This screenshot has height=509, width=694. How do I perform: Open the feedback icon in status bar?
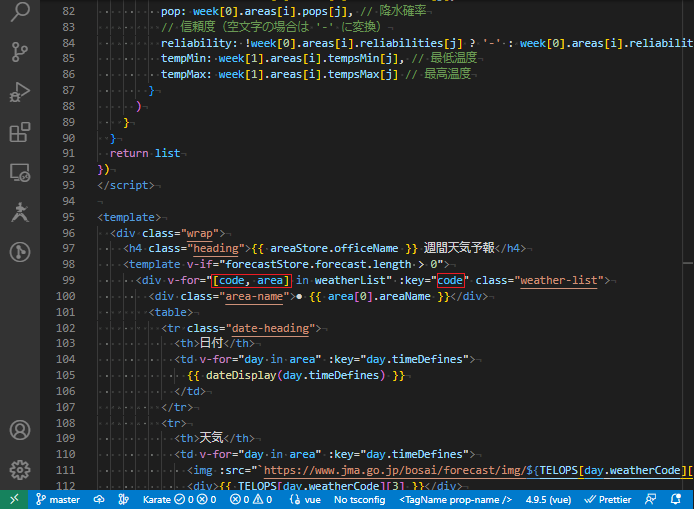pos(651,500)
